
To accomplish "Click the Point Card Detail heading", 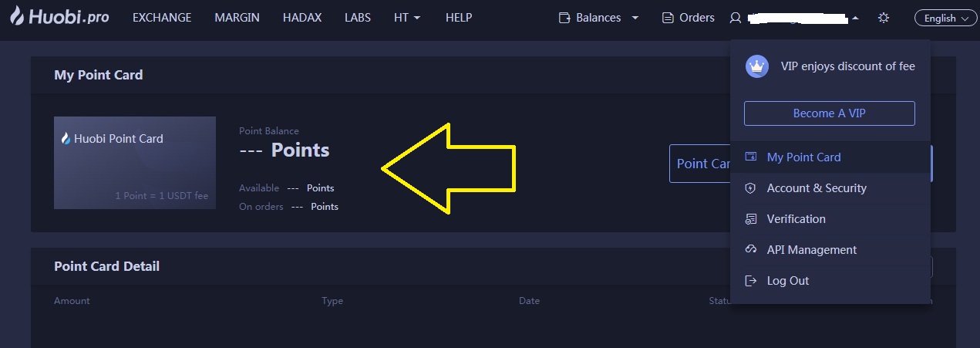I will click(106, 266).
